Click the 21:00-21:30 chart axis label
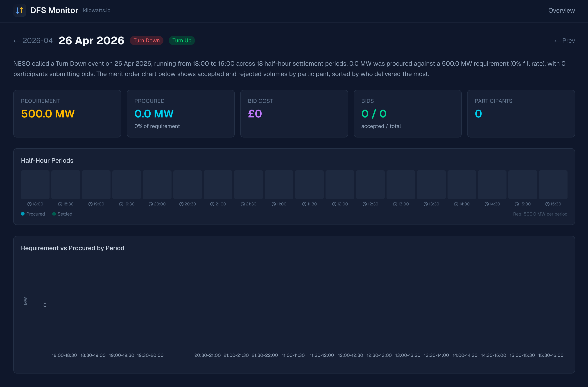Viewport: 588px width, 387px height. pyautogui.click(x=236, y=355)
